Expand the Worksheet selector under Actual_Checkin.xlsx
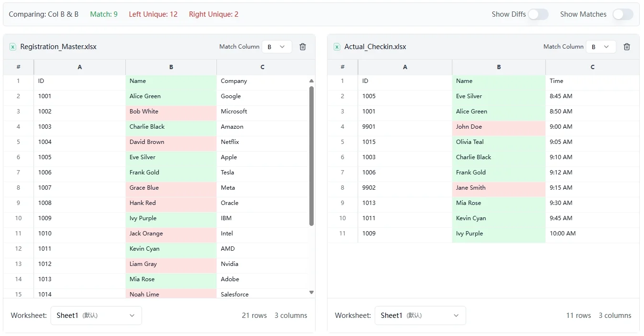Screen dimensions: 644x336 click(420, 315)
